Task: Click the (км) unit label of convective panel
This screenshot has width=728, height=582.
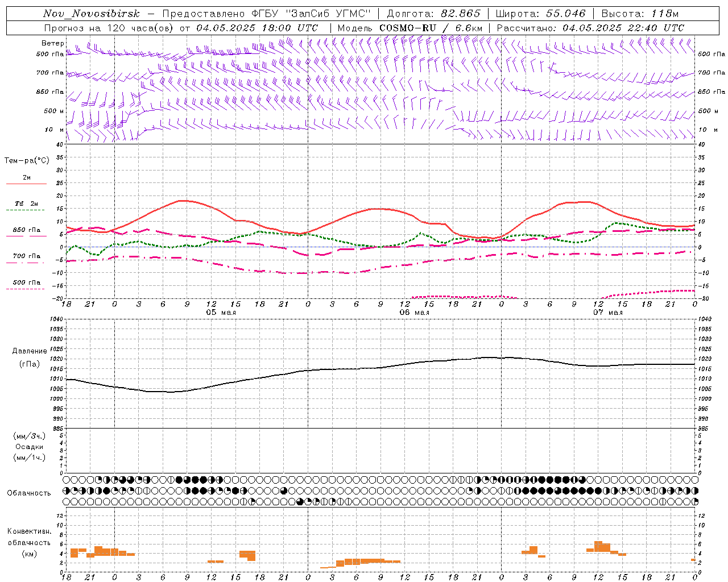Action: tap(30, 554)
